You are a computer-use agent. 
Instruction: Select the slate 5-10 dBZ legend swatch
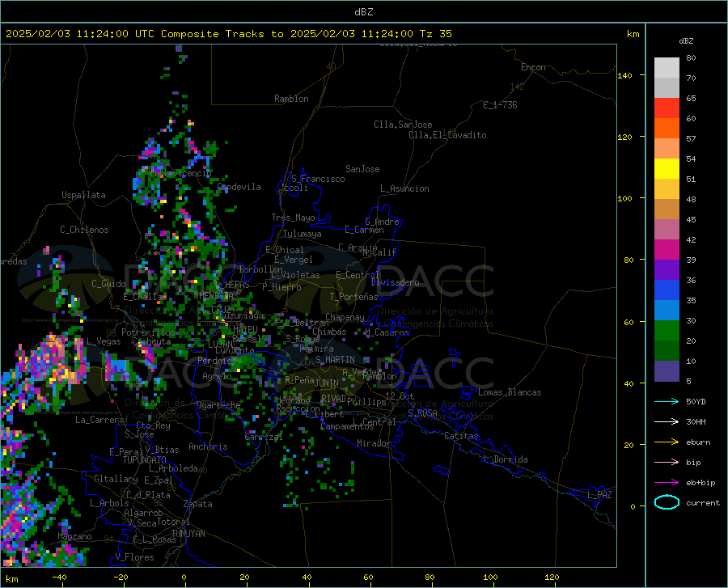(667, 371)
